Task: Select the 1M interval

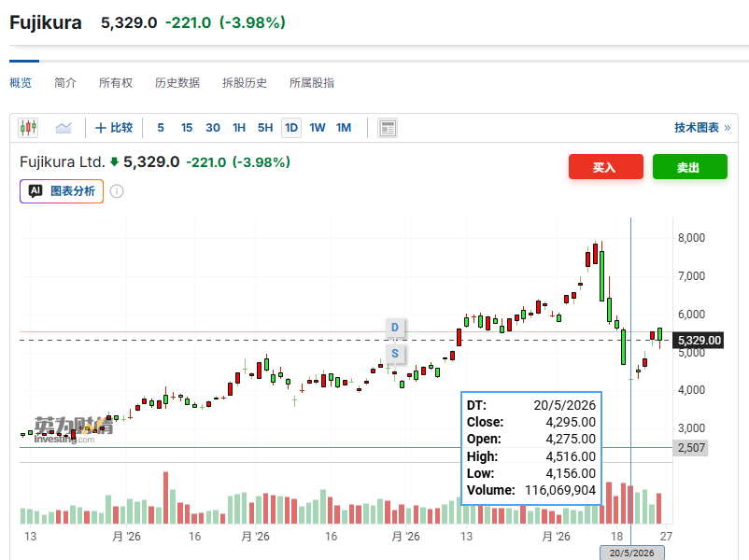Action: pos(344,128)
